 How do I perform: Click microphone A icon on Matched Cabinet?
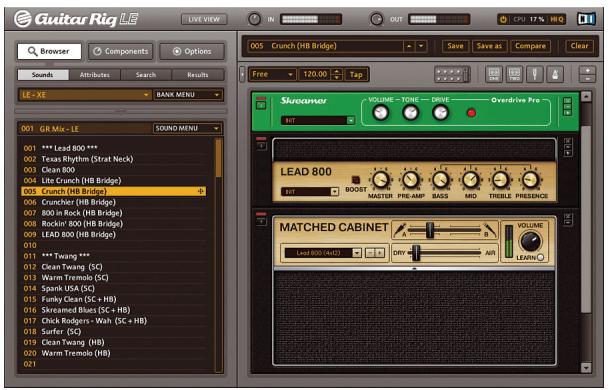pyautogui.click(x=400, y=229)
